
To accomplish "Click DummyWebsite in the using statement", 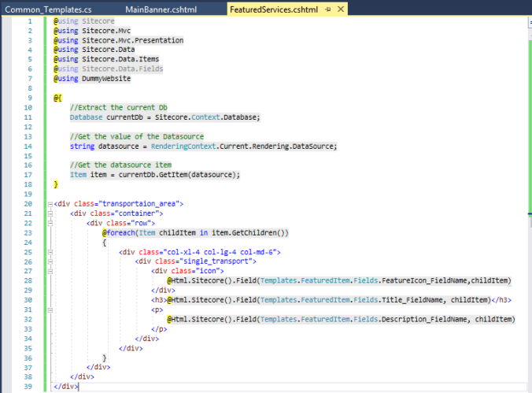I will [106, 78].
